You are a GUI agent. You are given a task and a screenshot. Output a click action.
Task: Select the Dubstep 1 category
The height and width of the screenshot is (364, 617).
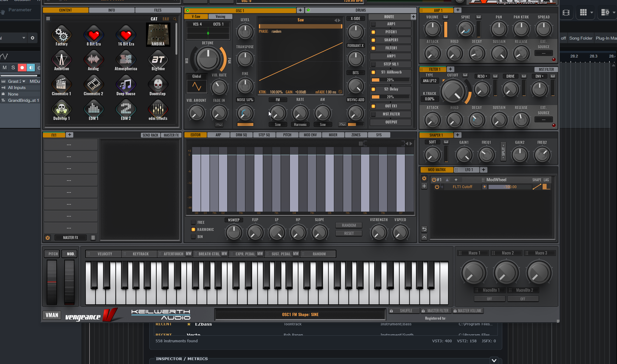pos(62,110)
